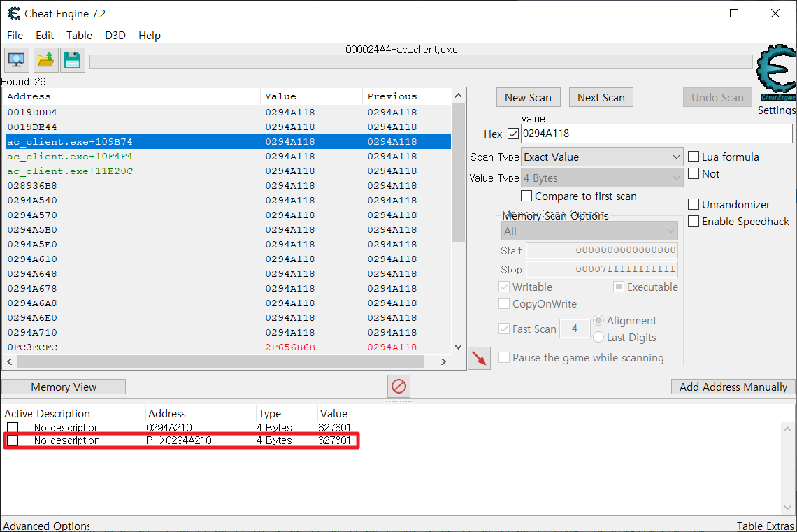Select result address 0019DDD4
Screen dimensions: 797x532
[228, 112]
